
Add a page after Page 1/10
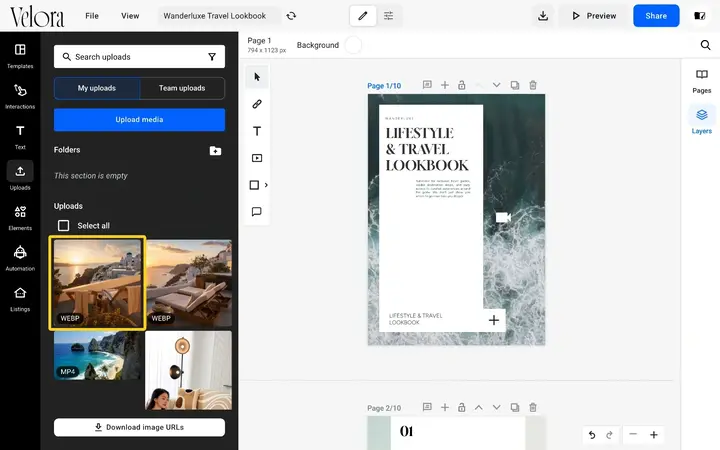click(444, 85)
